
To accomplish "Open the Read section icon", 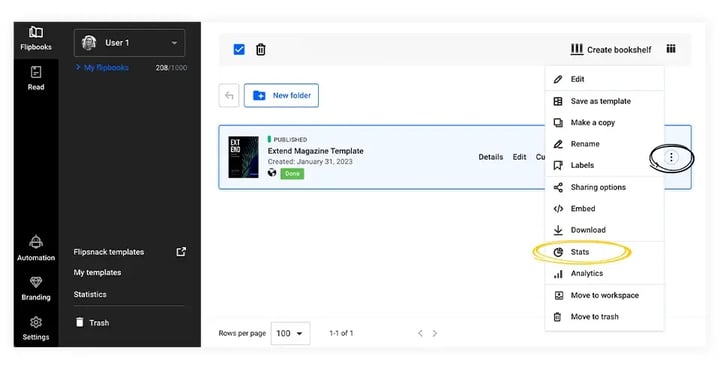I will 36,72.
